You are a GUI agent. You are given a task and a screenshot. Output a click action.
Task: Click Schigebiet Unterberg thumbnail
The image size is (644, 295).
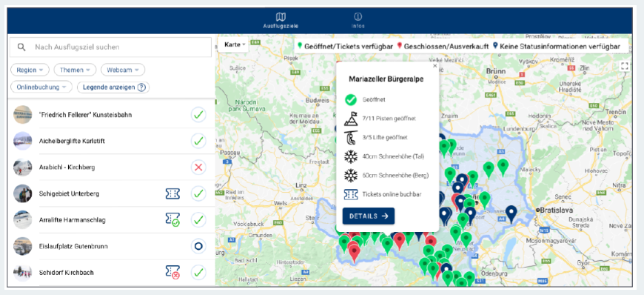(x=23, y=193)
